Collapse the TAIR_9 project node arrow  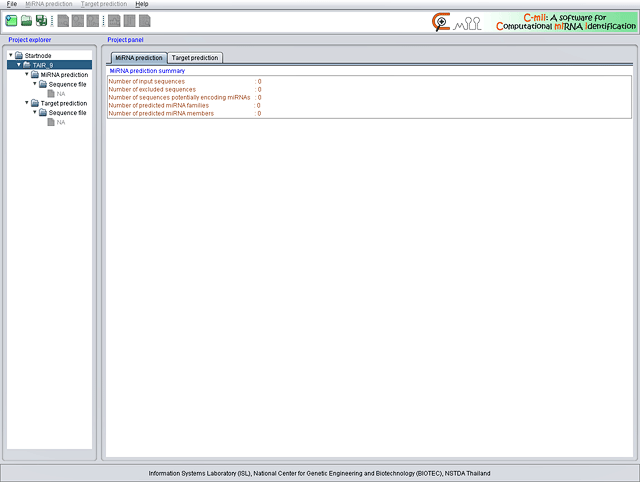tap(18, 65)
